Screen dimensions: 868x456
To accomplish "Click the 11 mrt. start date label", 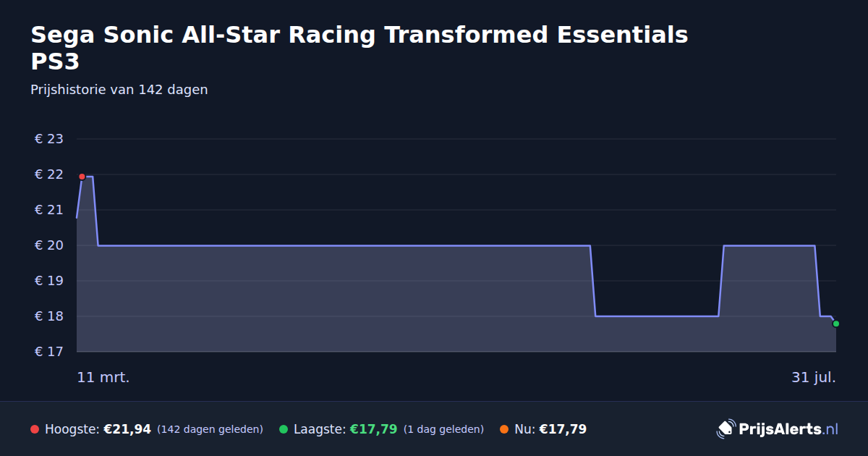I will click(x=103, y=377).
